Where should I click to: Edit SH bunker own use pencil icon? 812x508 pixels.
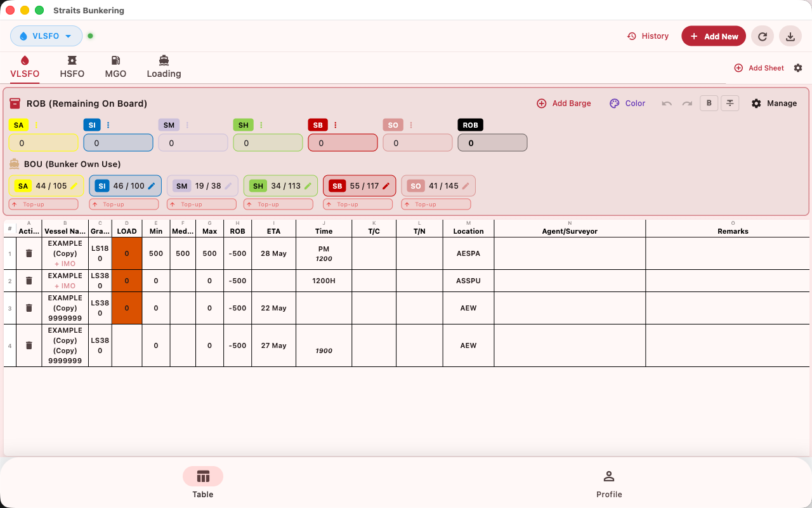pyautogui.click(x=308, y=186)
